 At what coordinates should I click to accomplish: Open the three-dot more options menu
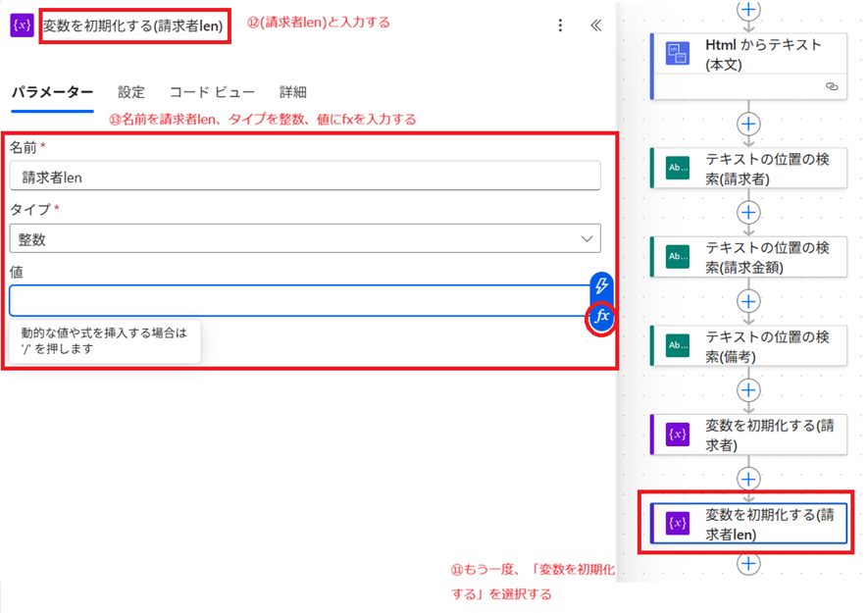[560, 26]
